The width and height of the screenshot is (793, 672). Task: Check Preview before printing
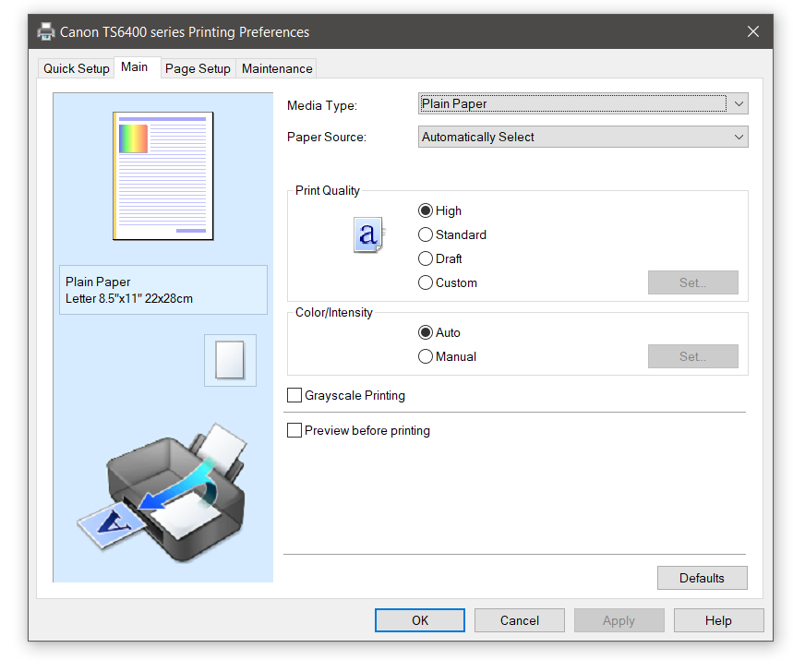click(x=294, y=430)
